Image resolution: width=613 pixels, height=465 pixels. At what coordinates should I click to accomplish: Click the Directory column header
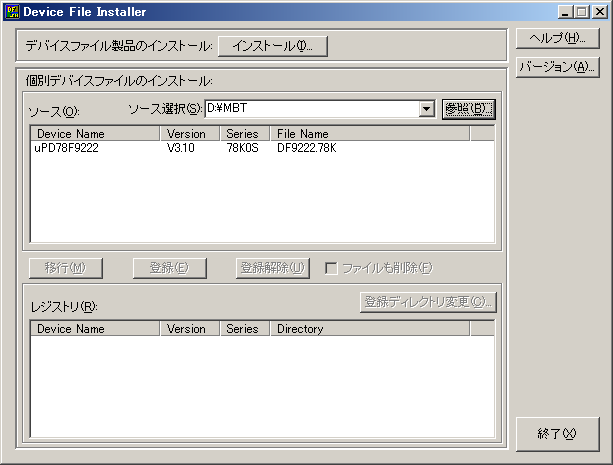[370, 329]
